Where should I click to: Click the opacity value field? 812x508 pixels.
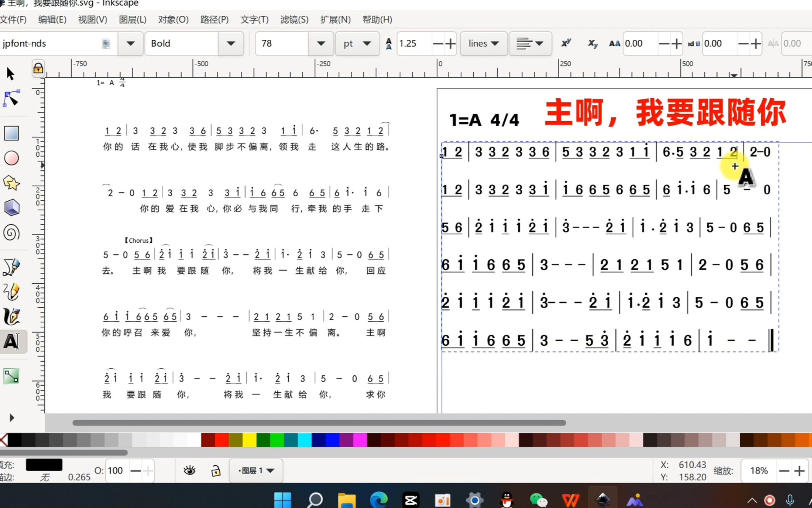(x=117, y=471)
